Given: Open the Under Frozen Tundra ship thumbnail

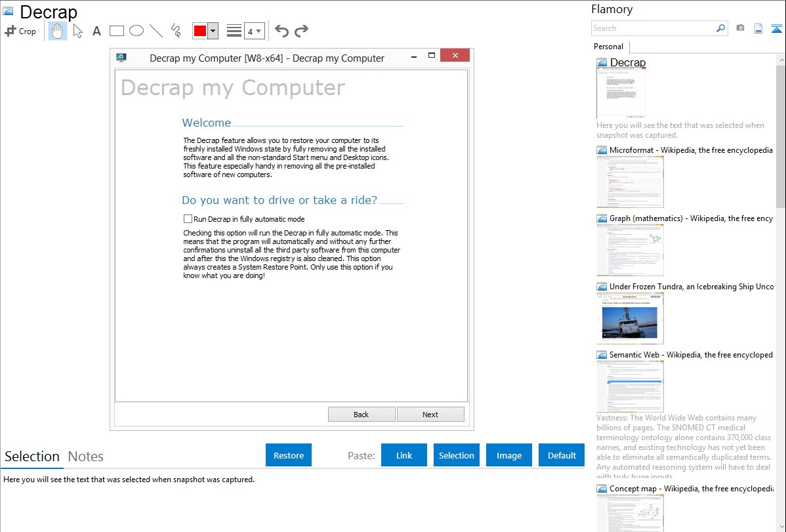Looking at the screenshot, I should tap(630, 318).
